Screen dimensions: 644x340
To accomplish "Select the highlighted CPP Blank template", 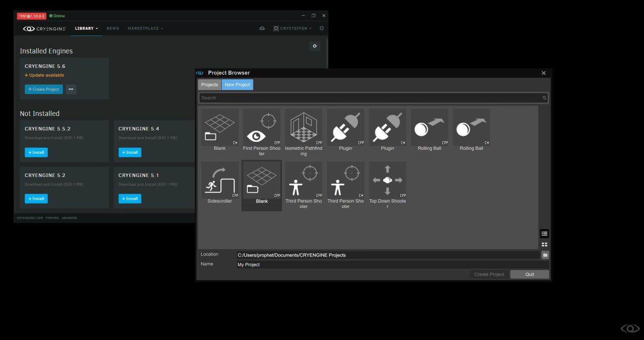I will pyautogui.click(x=261, y=185).
